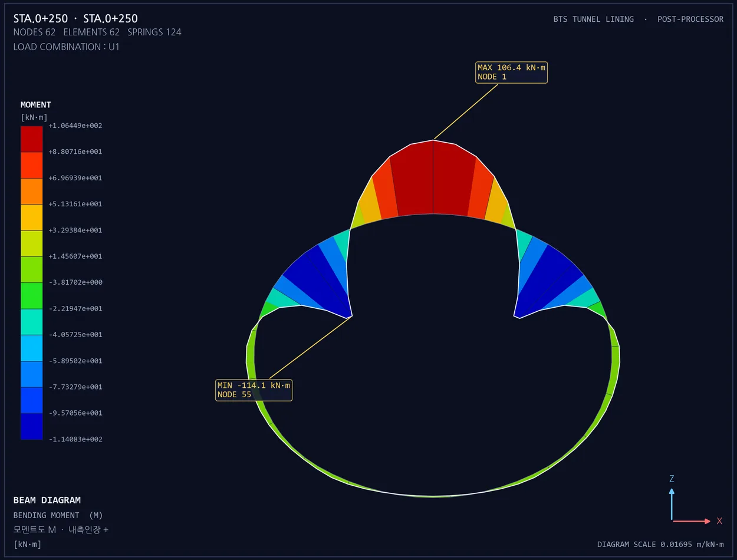This screenshot has height=560, width=737.
Task: Click the dark red top legend swatch
Action: 31,139
